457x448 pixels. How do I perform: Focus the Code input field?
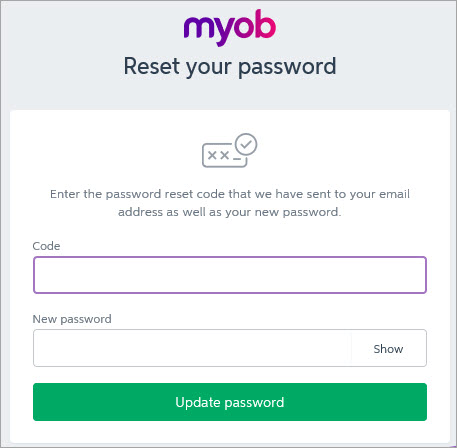pos(230,275)
